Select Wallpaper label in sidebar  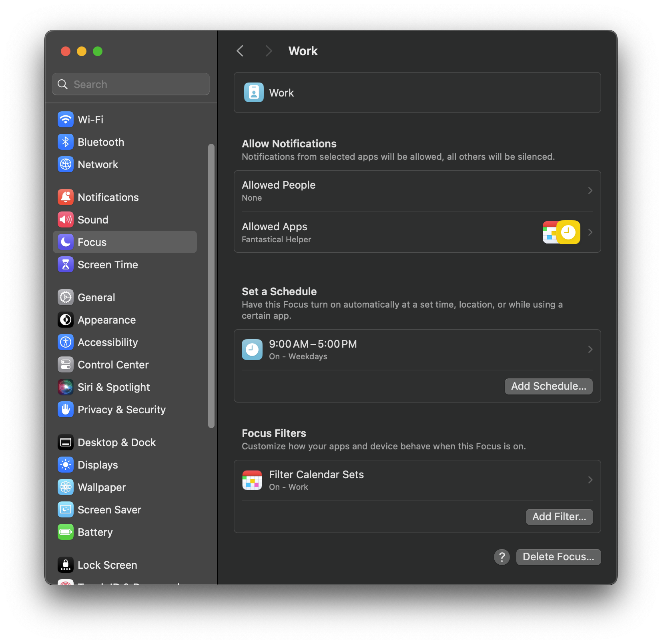(x=102, y=487)
